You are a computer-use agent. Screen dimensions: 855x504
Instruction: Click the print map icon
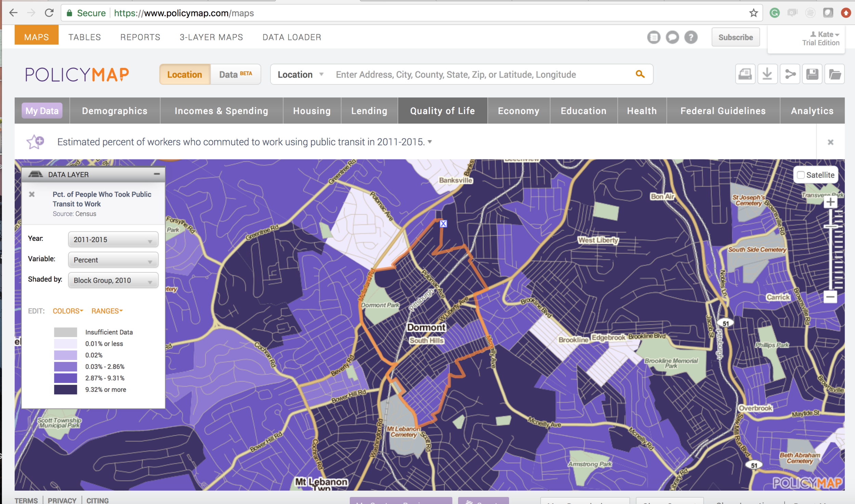(745, 74)
